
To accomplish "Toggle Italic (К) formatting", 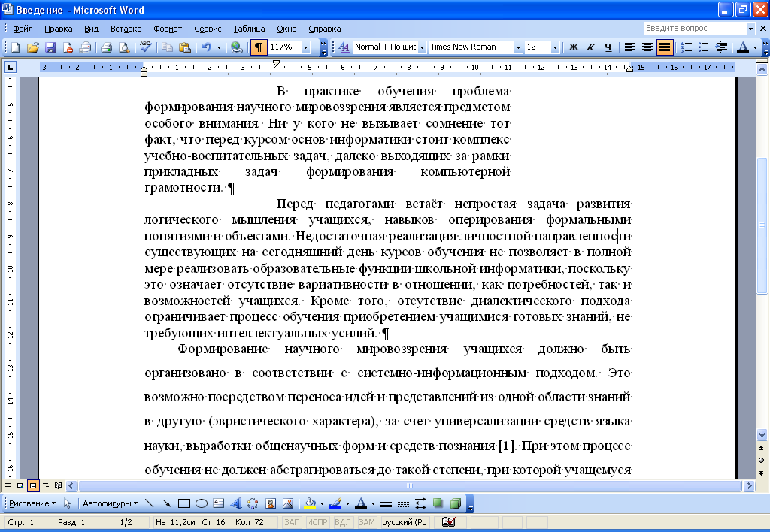I will (x=591, y=47).
